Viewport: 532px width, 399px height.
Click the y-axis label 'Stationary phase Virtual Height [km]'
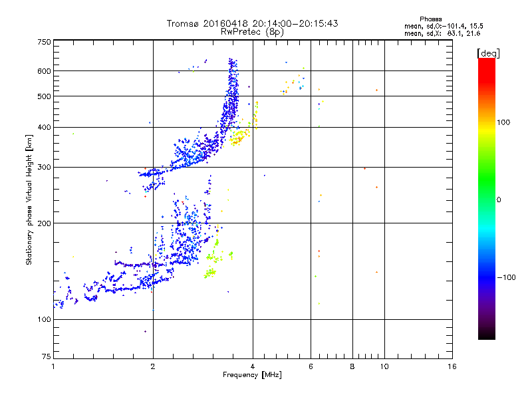pos(29,199)
